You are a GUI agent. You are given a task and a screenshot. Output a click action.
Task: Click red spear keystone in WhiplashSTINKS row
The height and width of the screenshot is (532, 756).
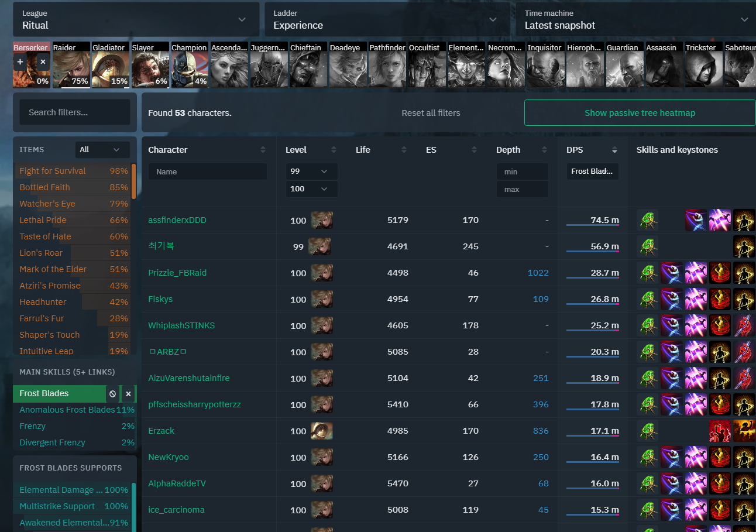[744, 325]
